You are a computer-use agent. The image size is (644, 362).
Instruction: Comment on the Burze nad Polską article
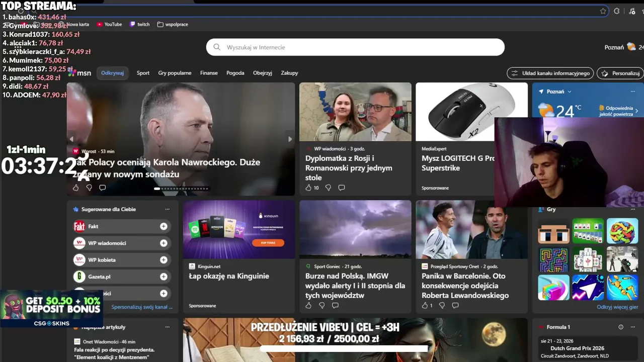click(x=335, y=305)
